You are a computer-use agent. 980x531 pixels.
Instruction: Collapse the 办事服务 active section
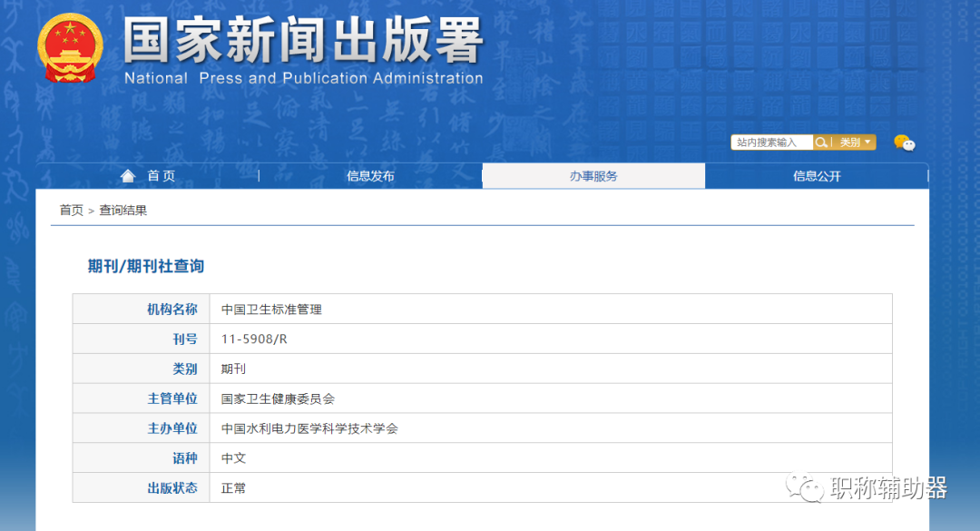click(593, 175)
